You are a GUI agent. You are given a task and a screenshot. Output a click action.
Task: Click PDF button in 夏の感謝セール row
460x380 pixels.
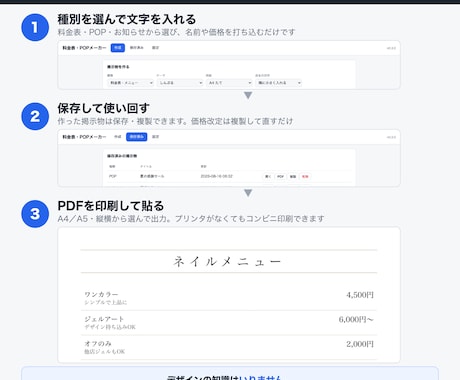coord(280,176)
